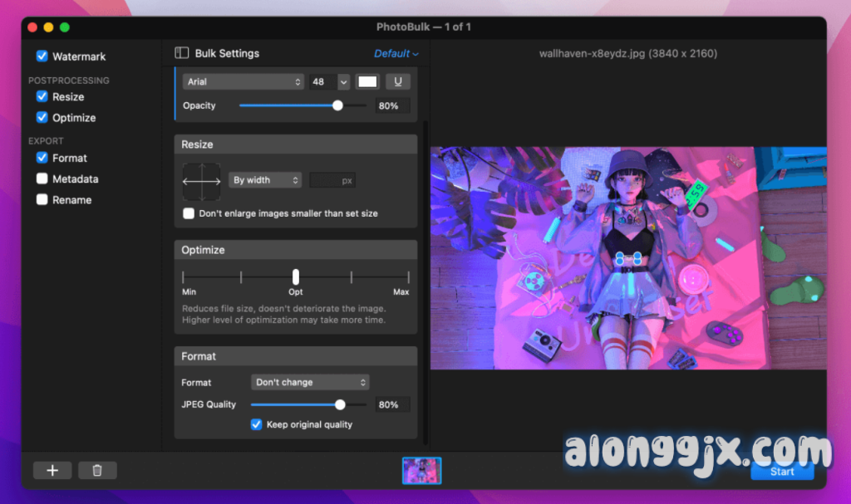Screen dimensions: 851x504
Task: Click the trash icon to remove image
Action: pyautogui.click(x=97, y=471)
